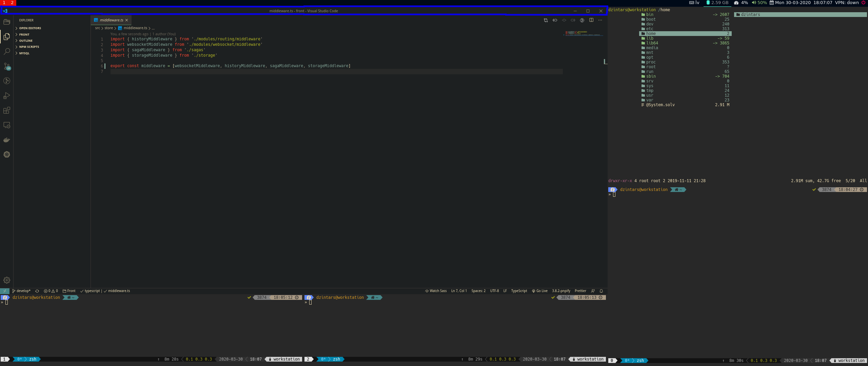Click the Split Editor icon above the editor
The height and width of the screenshot is (366, 868).
pyautogui.click(x=592, y=20)
